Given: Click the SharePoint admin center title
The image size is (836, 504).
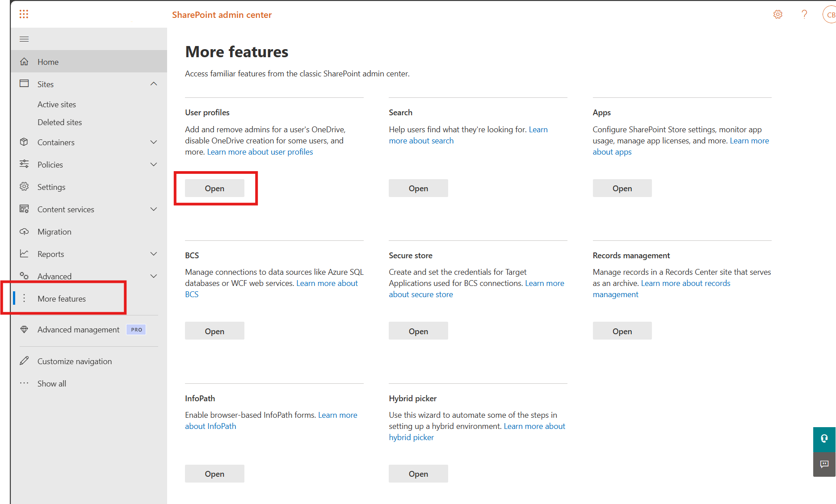Looking at the screenshot, I should coord(222,15).
